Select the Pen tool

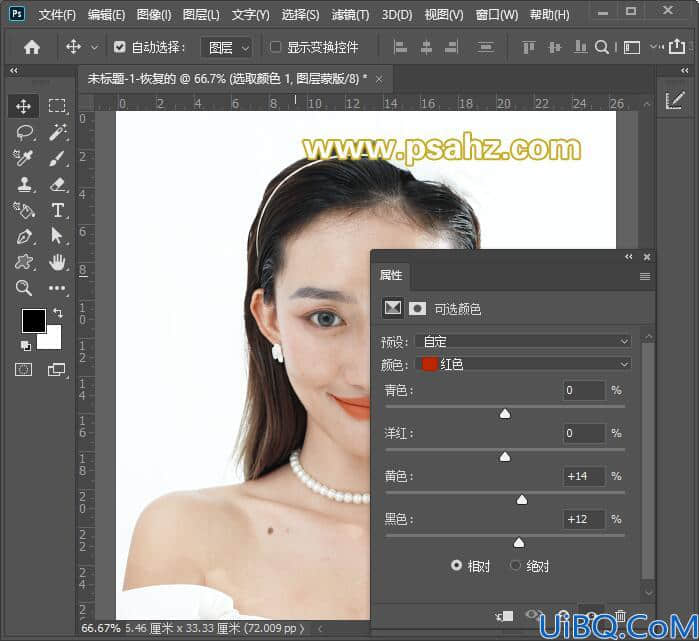[x=25, y=236]
